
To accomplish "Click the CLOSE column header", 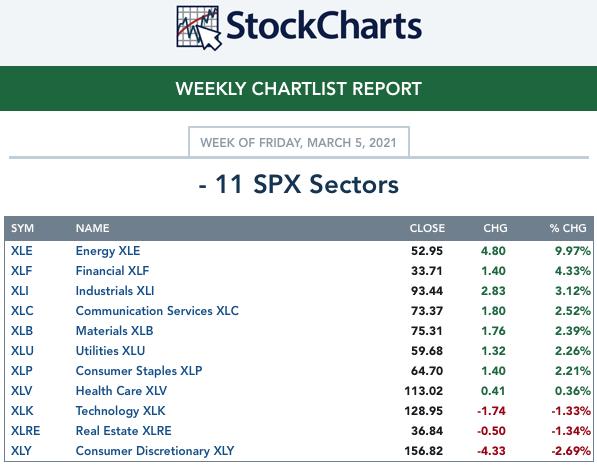I will pyautogui.click(x=427, y=228).
